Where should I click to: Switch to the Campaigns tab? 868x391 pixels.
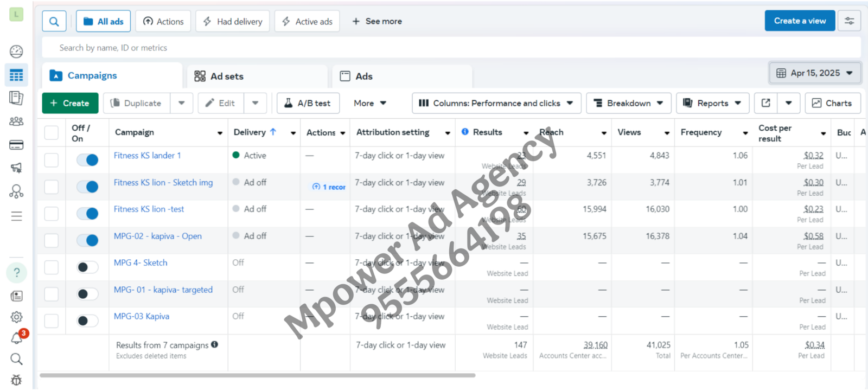(112, 75)
